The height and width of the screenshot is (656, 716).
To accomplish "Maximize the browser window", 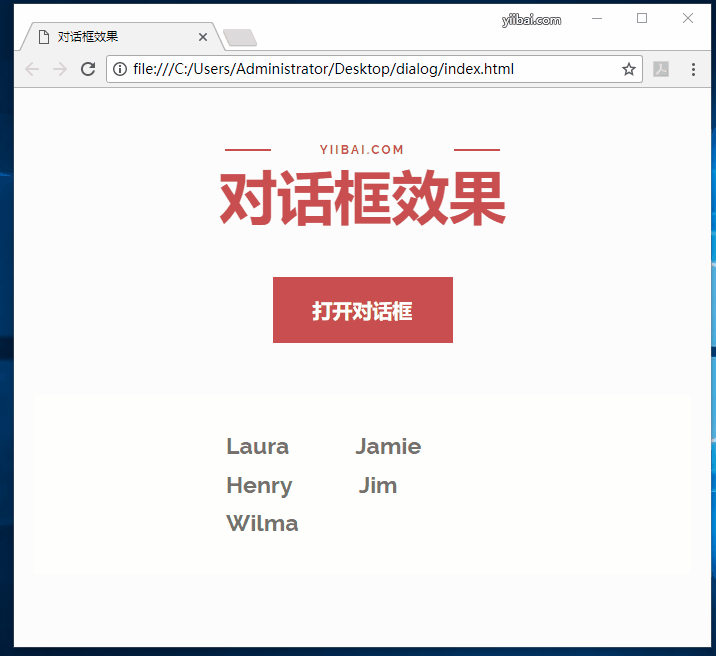I will [x=642, y=18].
